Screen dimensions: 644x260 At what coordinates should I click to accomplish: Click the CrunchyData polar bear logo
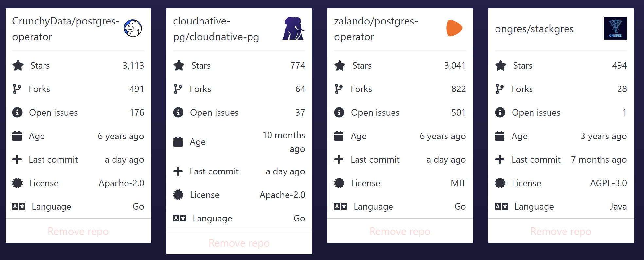click(133, 28)
